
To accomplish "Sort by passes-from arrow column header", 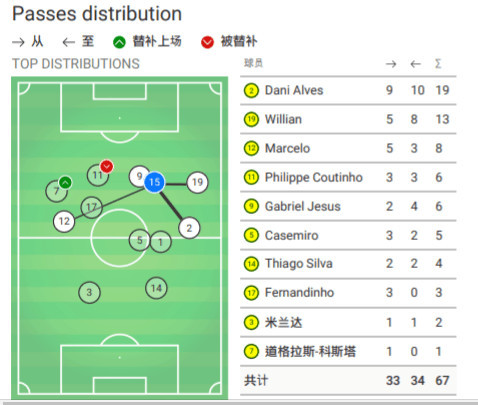I will pos(391,64).
